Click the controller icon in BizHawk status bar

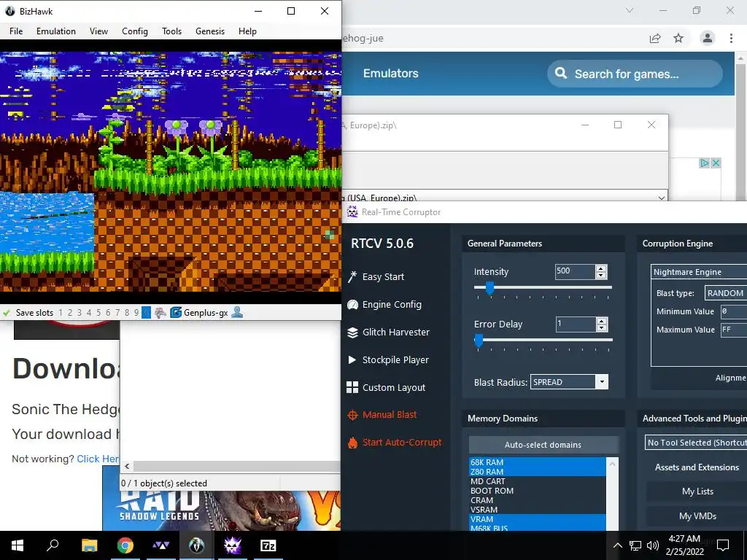[160, 313]
